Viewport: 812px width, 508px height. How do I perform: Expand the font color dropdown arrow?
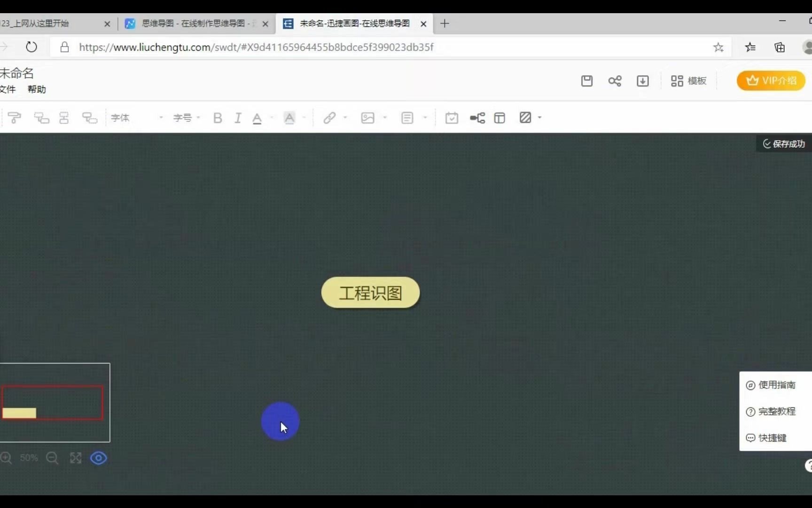coord(272,118)
